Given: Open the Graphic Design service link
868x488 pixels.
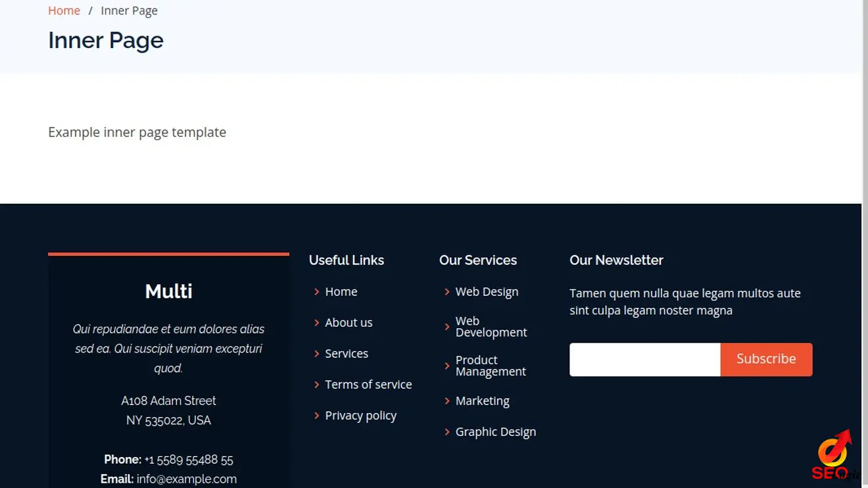Looking at the screenshot, I should (x=495, y=432).
